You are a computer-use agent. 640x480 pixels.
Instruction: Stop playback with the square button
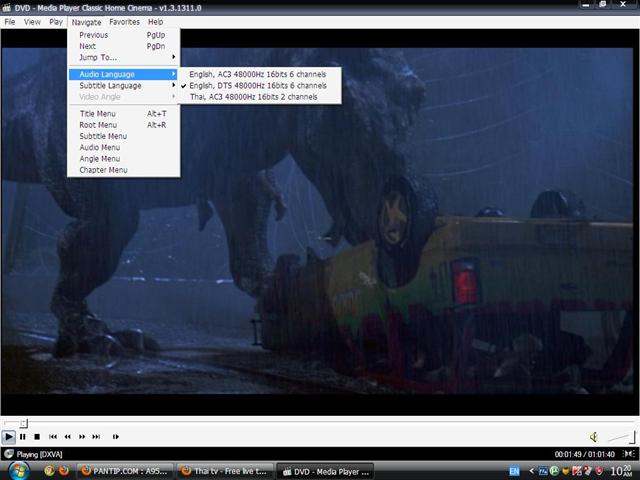37,437
